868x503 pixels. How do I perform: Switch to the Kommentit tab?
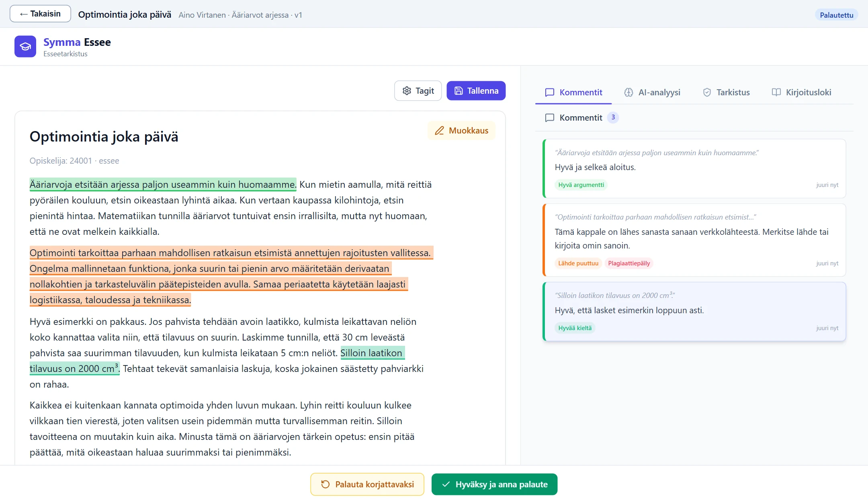point(573,92)
